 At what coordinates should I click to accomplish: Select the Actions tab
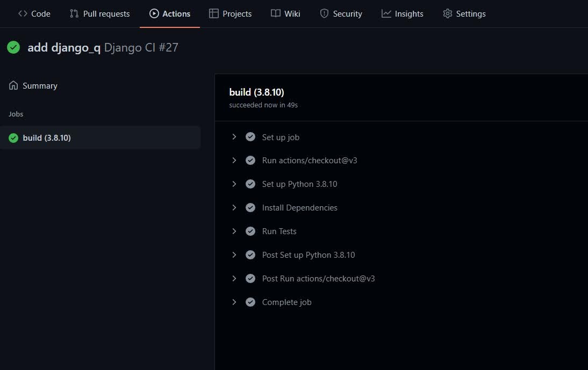[x=170, y=14]
